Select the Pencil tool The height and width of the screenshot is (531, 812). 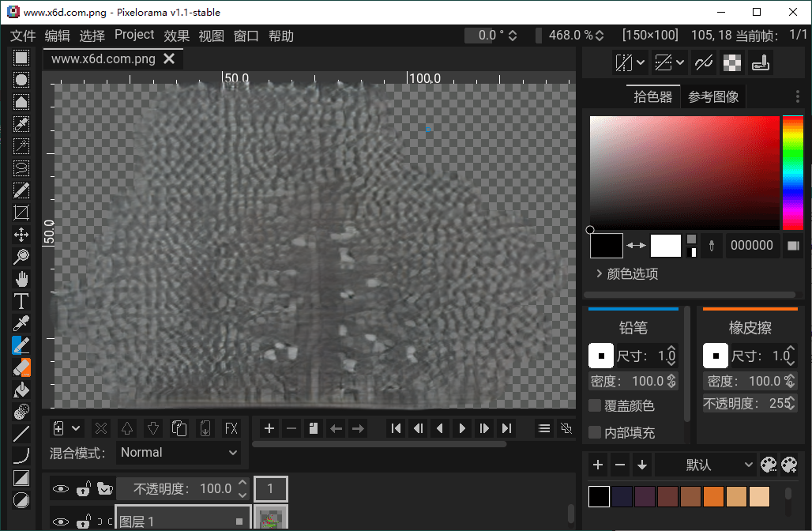click(x=21, y=345)
